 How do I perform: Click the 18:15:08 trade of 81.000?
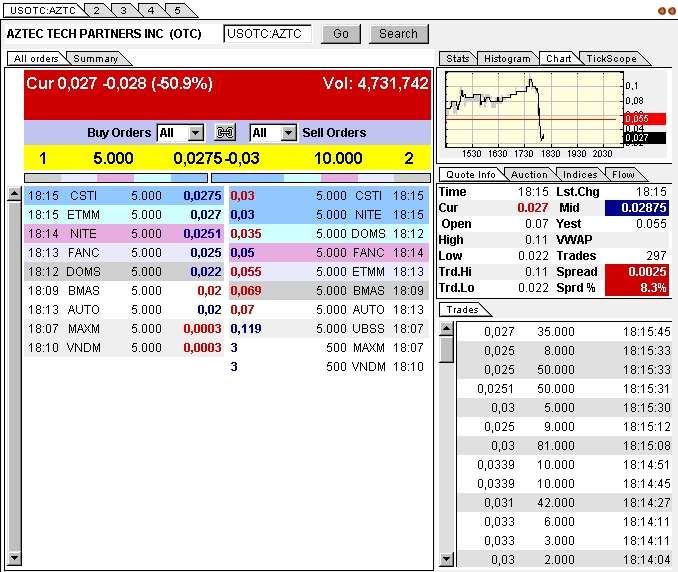point(564,446)
